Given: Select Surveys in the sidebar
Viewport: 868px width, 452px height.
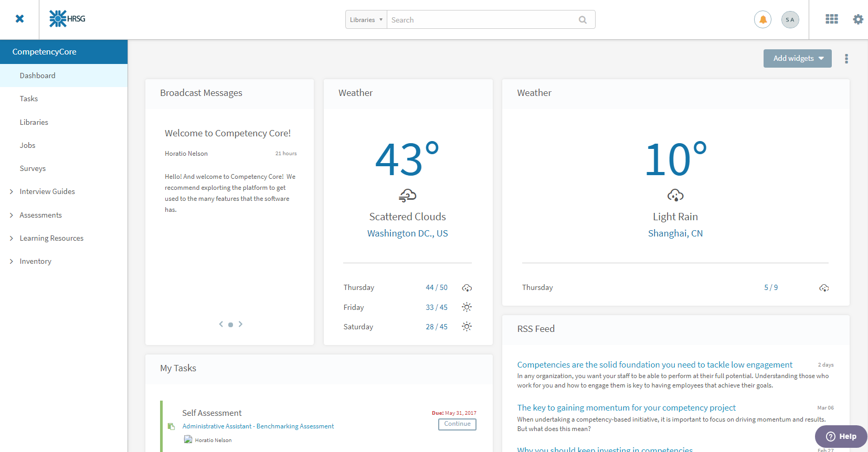Looking at the screenshot, I should point(33,168).
